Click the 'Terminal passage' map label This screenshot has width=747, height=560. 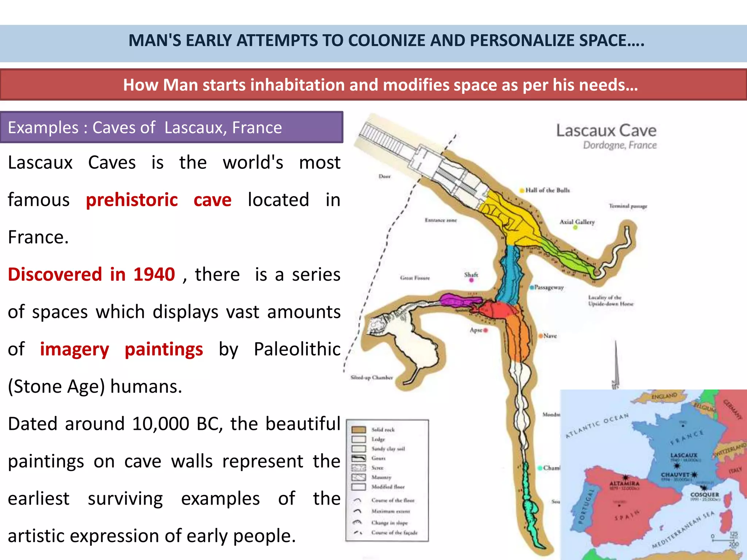click(628, 206)
